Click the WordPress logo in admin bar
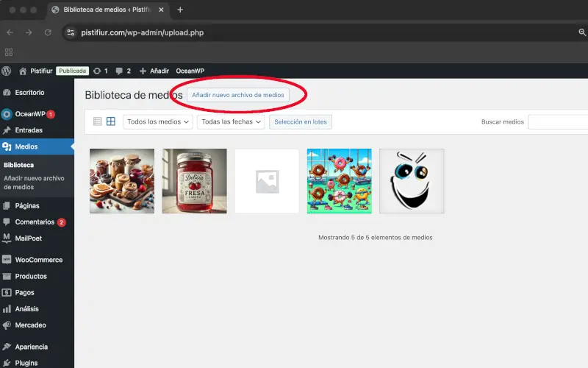 coord(7,71)
